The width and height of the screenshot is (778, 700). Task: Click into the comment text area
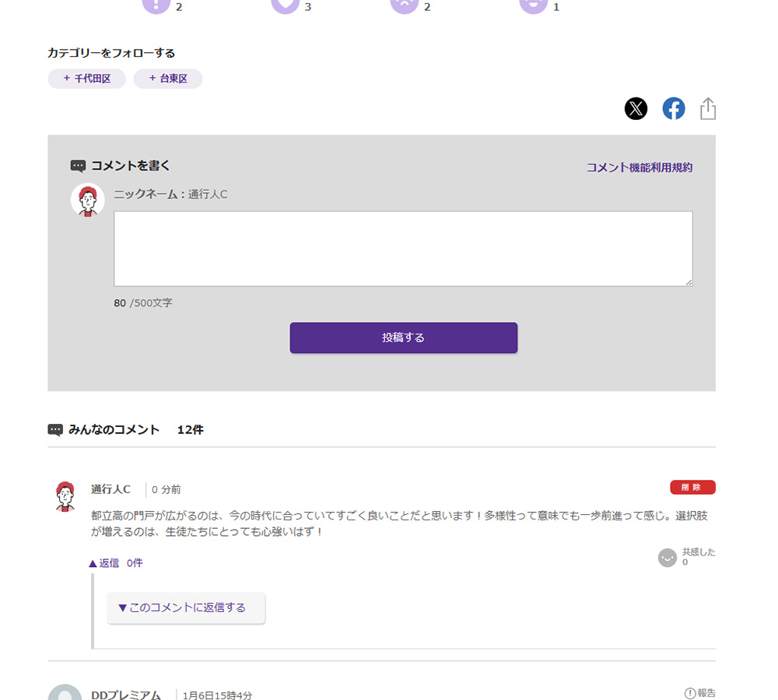click(x=403, y=249)
